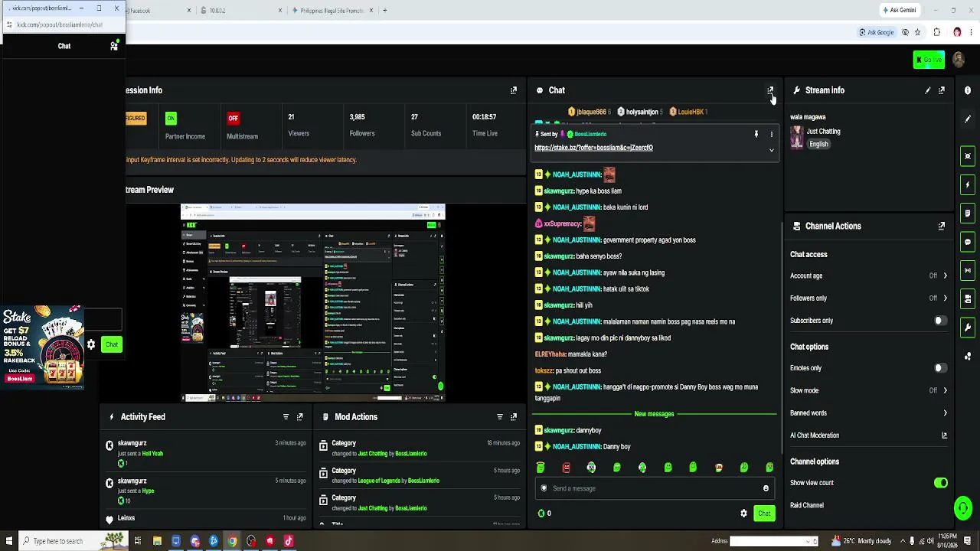Unpin the pinned chat message
The width and height of the screenshot is (980, 551).
point(756,134)
